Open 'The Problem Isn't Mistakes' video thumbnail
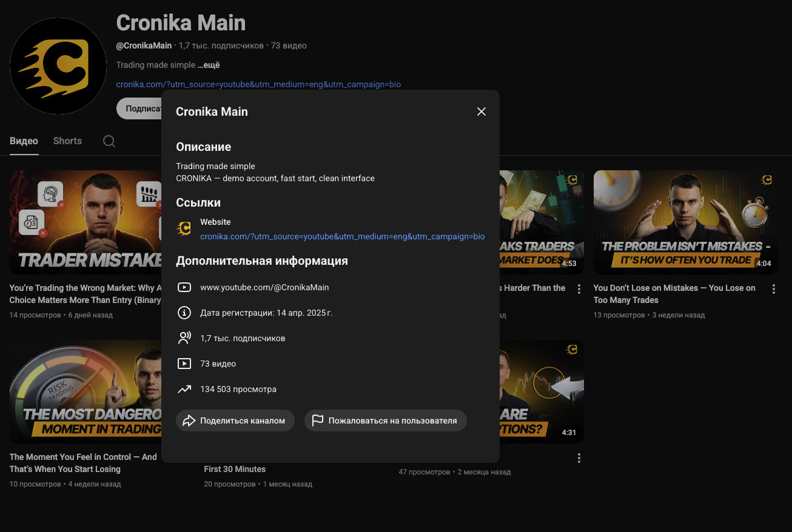Image resolution: width=792 pixels, height=532 pixels. [686, 222]
